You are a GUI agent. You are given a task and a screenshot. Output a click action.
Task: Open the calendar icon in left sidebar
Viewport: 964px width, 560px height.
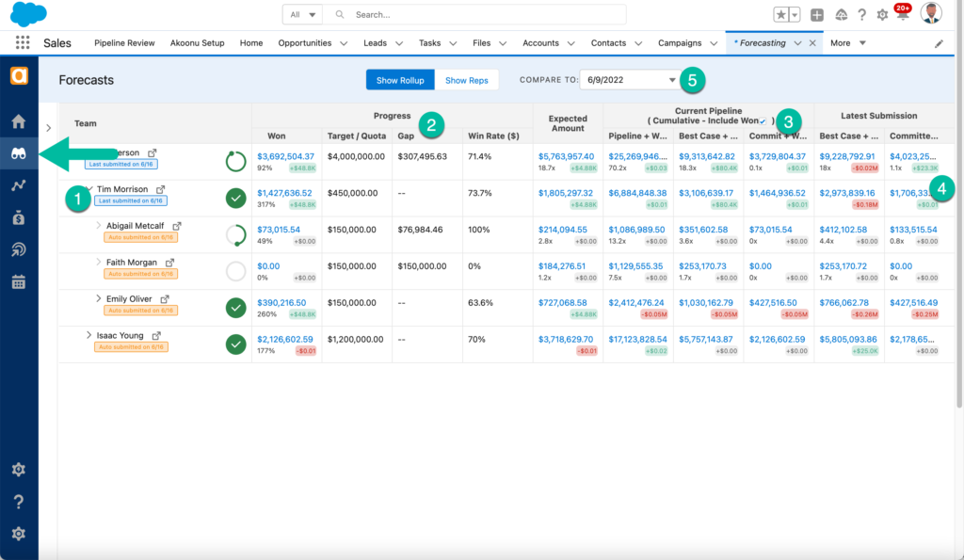(18, 281)
